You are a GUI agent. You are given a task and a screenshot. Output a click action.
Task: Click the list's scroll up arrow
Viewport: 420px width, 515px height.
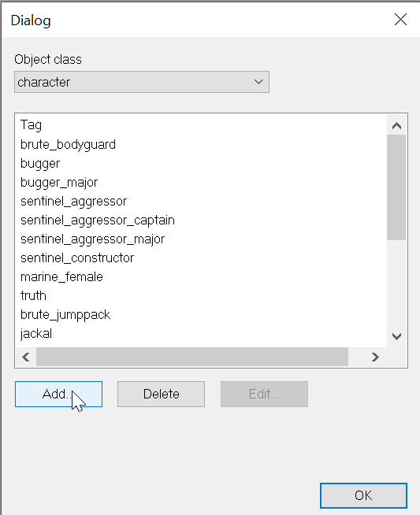[x=396, y=125]
